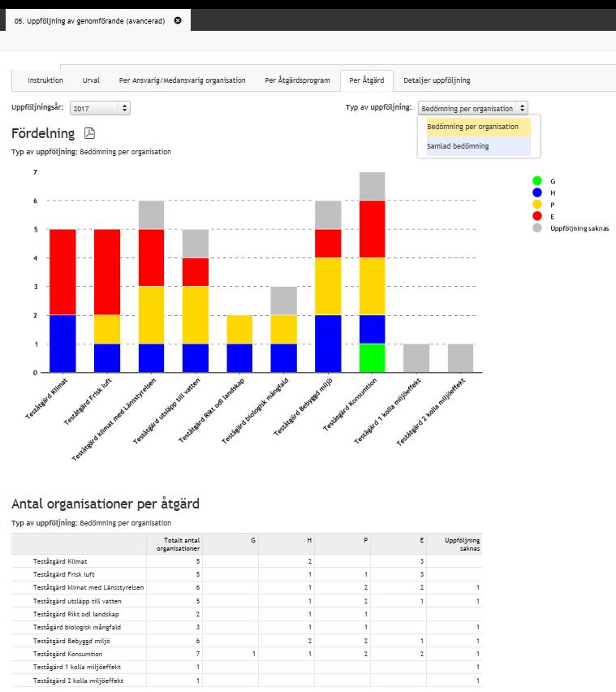Image resolution: width=616 pixels, height=692 pixels.
Task: Click the 'Teståtgärd Frisk luft' table row label
Action: point(64,574)
